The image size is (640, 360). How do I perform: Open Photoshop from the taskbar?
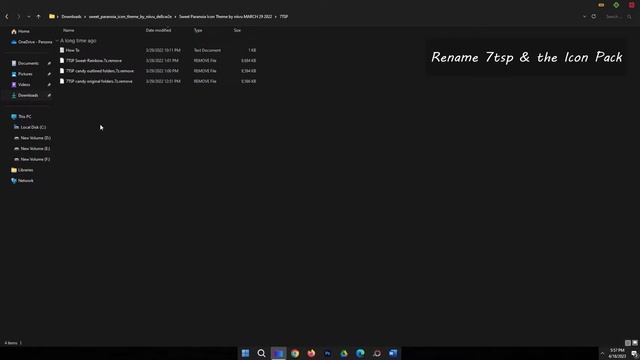tap(327, 353)
